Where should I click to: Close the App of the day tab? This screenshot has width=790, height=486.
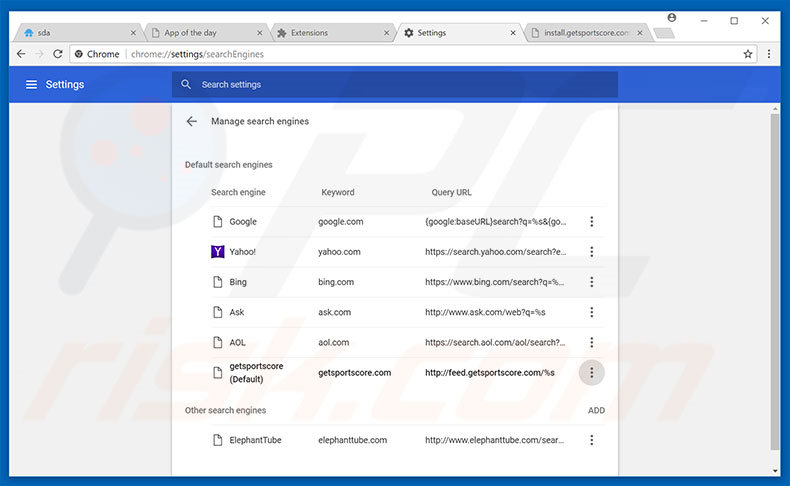click(x=259, y=33)
